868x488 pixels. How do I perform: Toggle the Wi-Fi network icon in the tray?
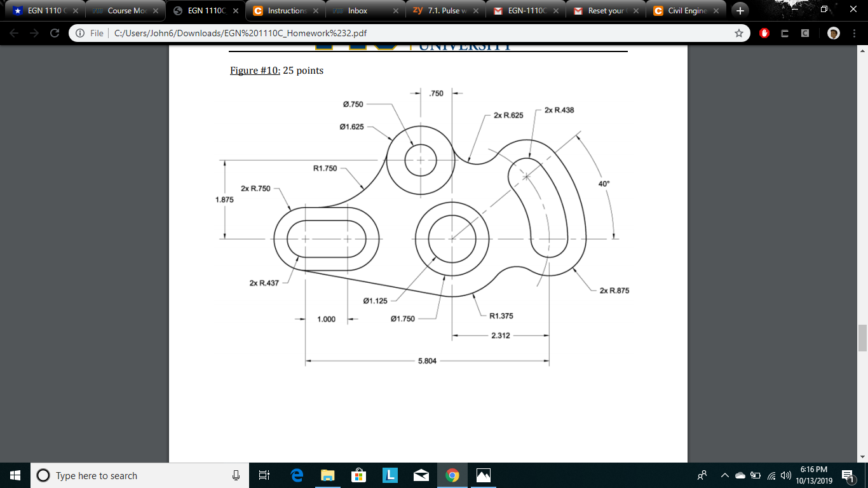[771, 475]
